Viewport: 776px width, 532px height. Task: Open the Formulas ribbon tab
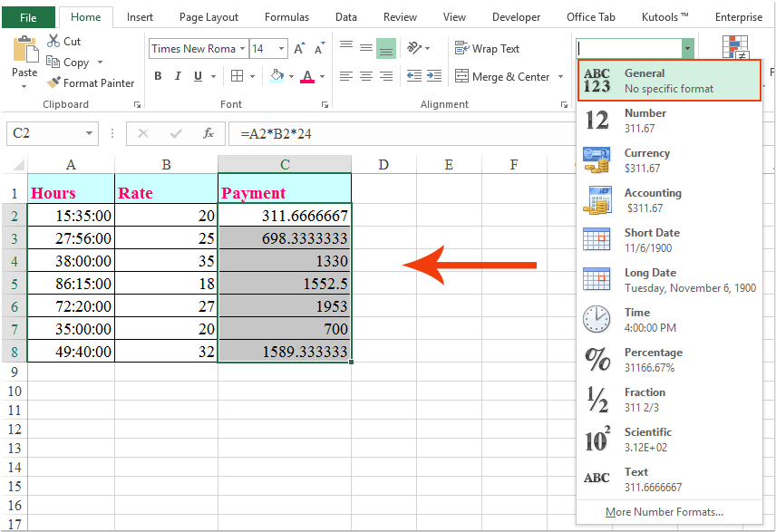click(x=288, y=17)
